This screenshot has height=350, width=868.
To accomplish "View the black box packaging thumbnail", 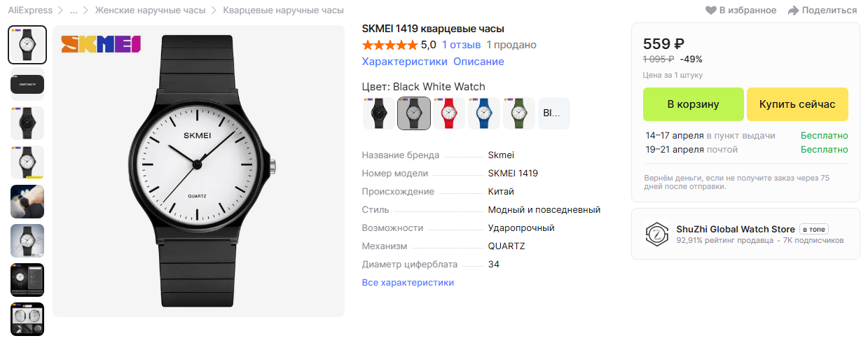I will click(x=27, y=84).
